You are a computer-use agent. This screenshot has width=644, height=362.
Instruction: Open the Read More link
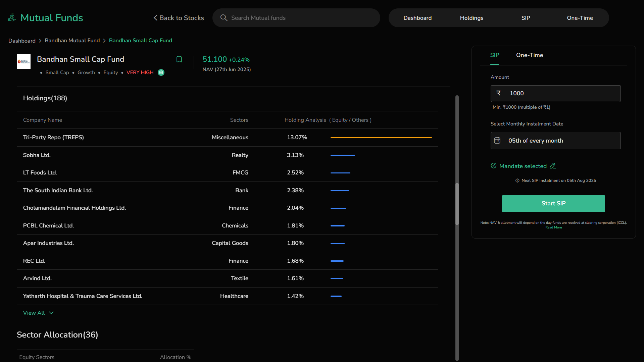coord(553,227)
